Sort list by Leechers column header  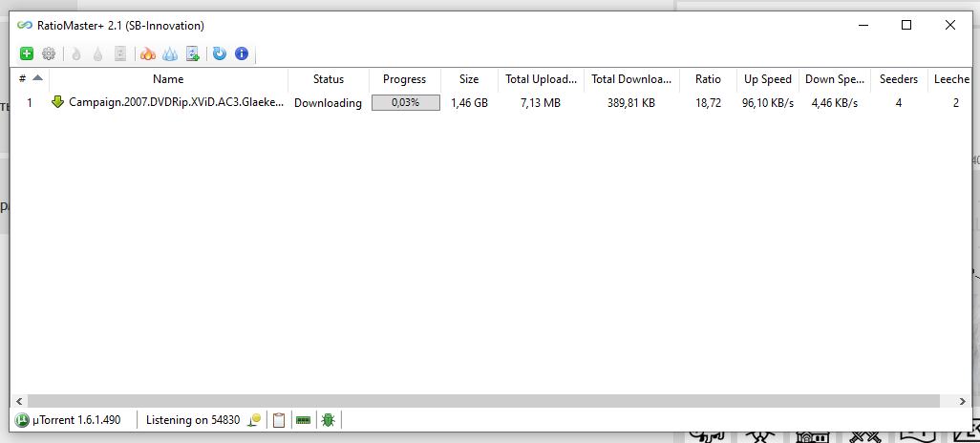(x=950, y=79)
